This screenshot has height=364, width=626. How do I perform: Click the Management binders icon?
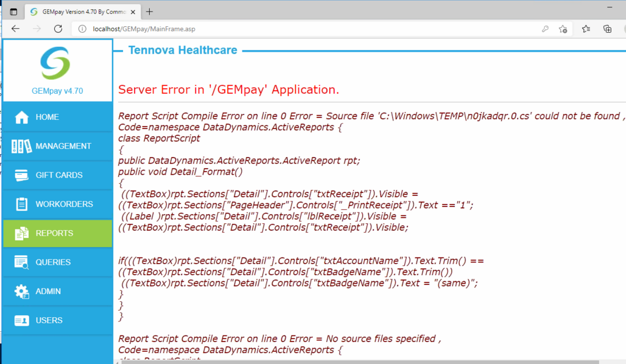21,146
